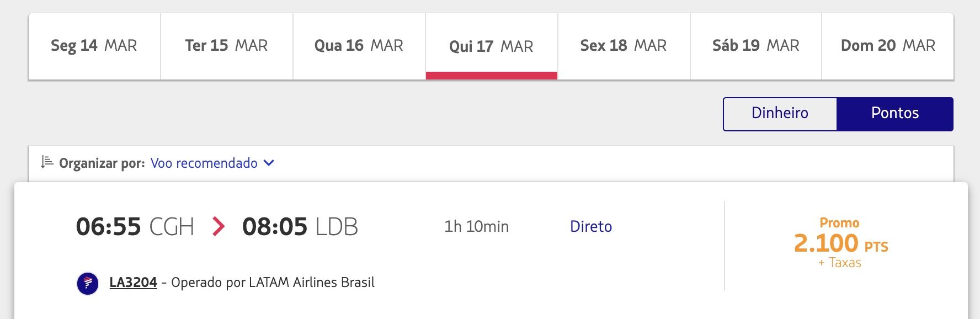Click the sort order icon beside Organizar por

click(x=47, y=162)
